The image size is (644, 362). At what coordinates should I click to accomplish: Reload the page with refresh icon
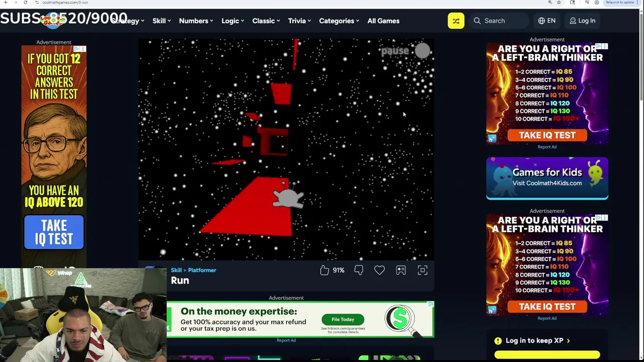click(x=25, y=3)
